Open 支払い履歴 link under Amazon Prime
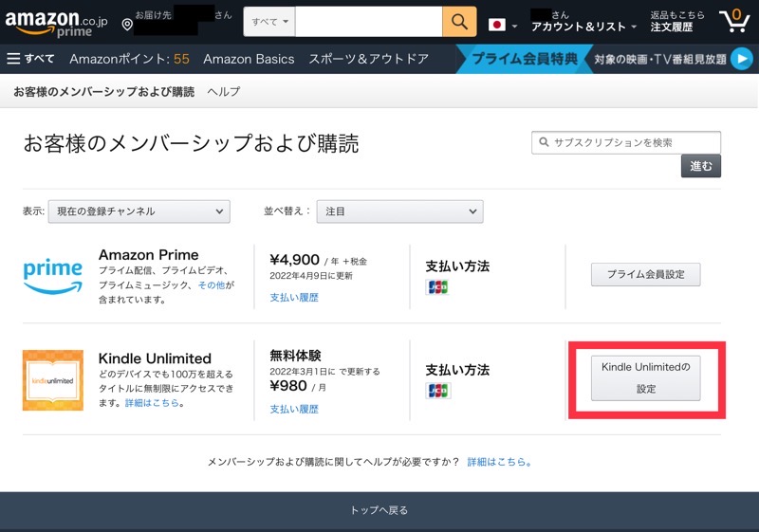The width and height of the screenshot is (759, 532). (x=294, y=297)
